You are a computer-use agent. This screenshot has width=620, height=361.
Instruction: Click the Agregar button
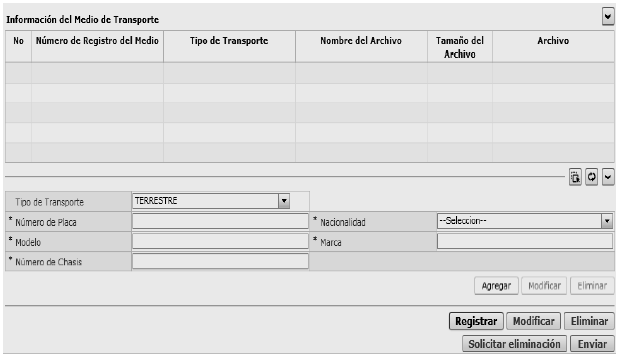tap(496, 285)
